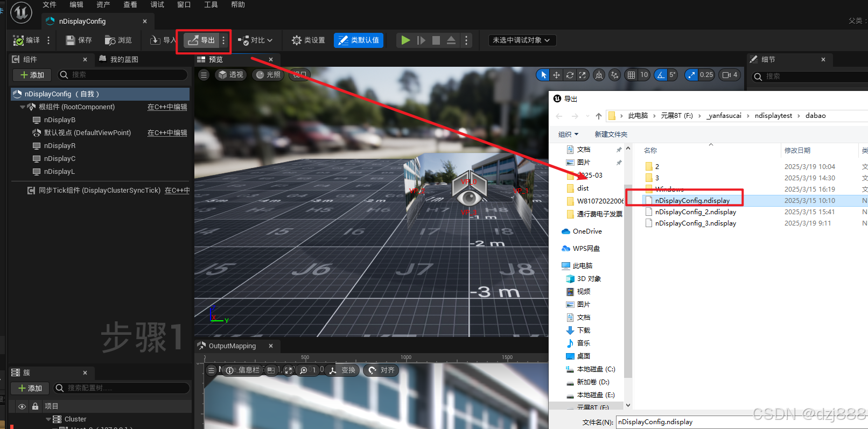Click 新建文件夹 in the export dialog
The height and width of the screenshot is (429, 868).
[x=611, y=135]
